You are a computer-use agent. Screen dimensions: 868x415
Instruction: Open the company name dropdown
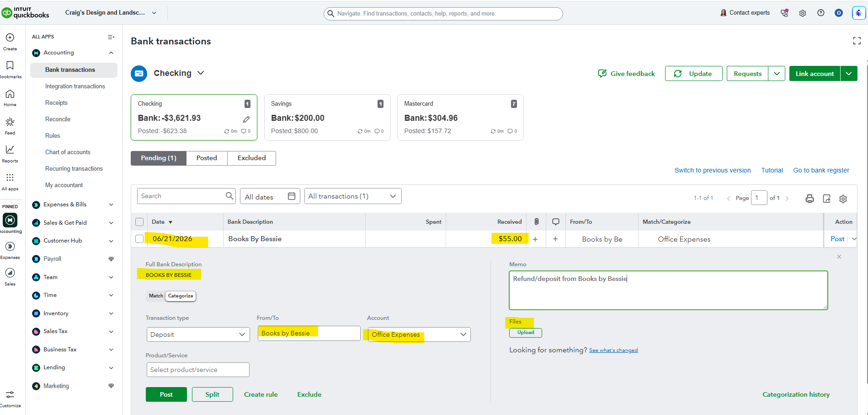pyautogui.click(x=111, y=13)
